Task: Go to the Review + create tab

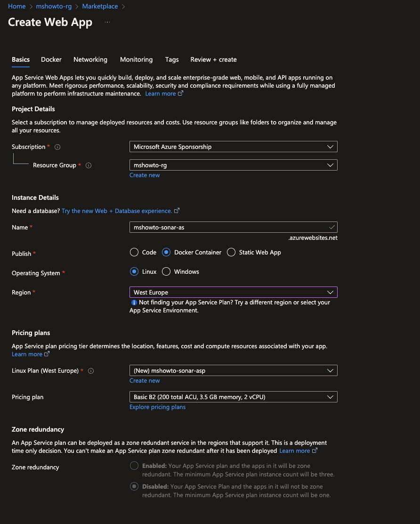Action: point(213,59)
